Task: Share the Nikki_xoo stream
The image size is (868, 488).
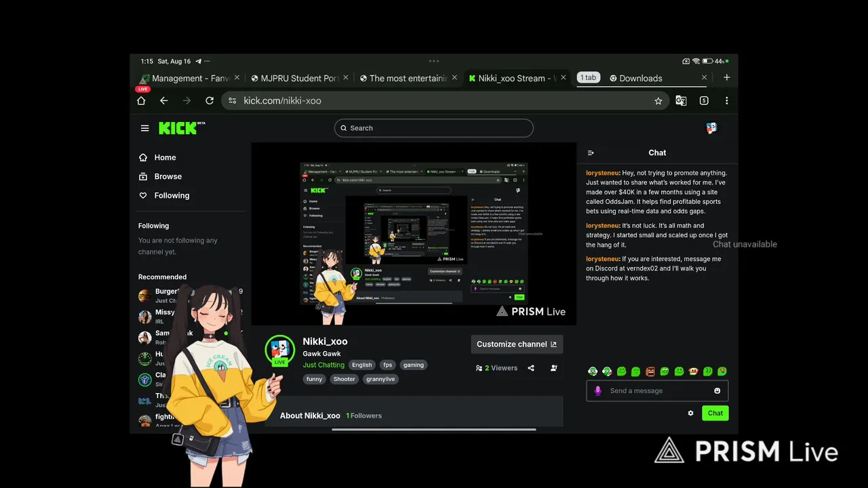Action: pyautogui.click(x=531, y=368)
